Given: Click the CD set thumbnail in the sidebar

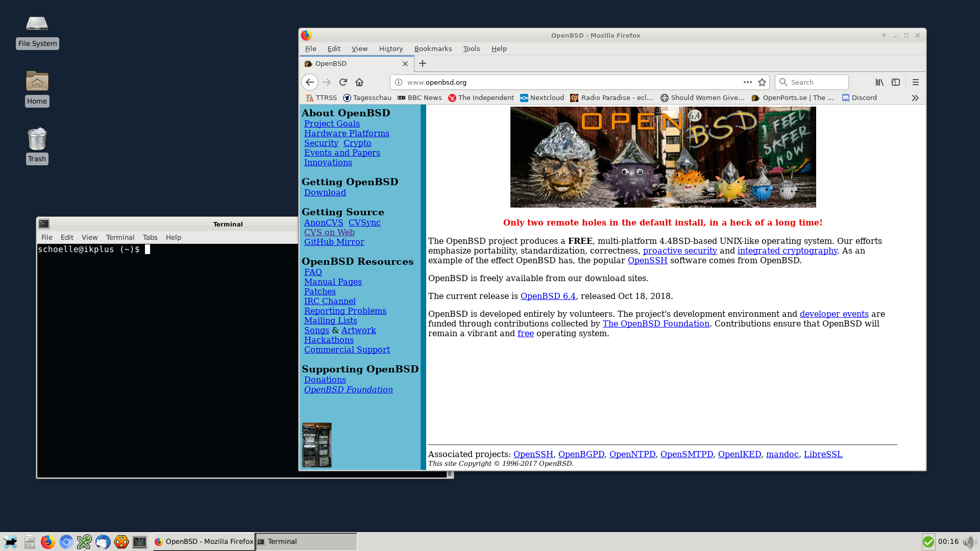Looking at the screenshot, I should pos(316,445).
